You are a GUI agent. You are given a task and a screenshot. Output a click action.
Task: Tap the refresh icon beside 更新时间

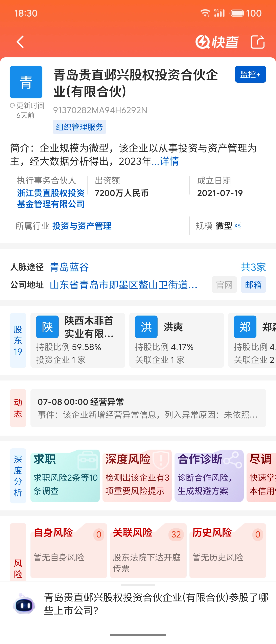coord(13,106)
